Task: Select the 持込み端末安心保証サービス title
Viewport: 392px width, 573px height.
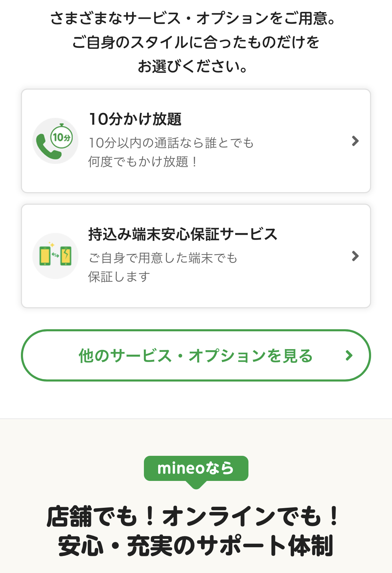Action: coord(183,234)
